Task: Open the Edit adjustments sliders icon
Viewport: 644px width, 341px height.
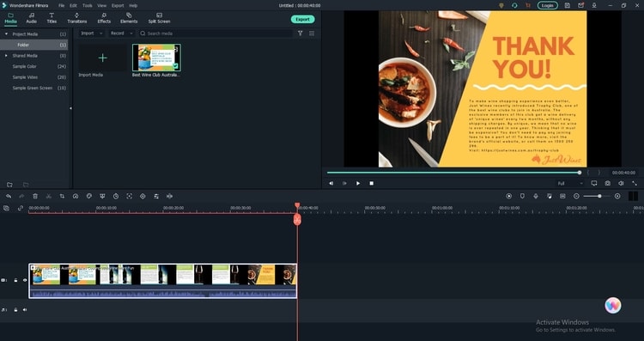Action: 156,197
